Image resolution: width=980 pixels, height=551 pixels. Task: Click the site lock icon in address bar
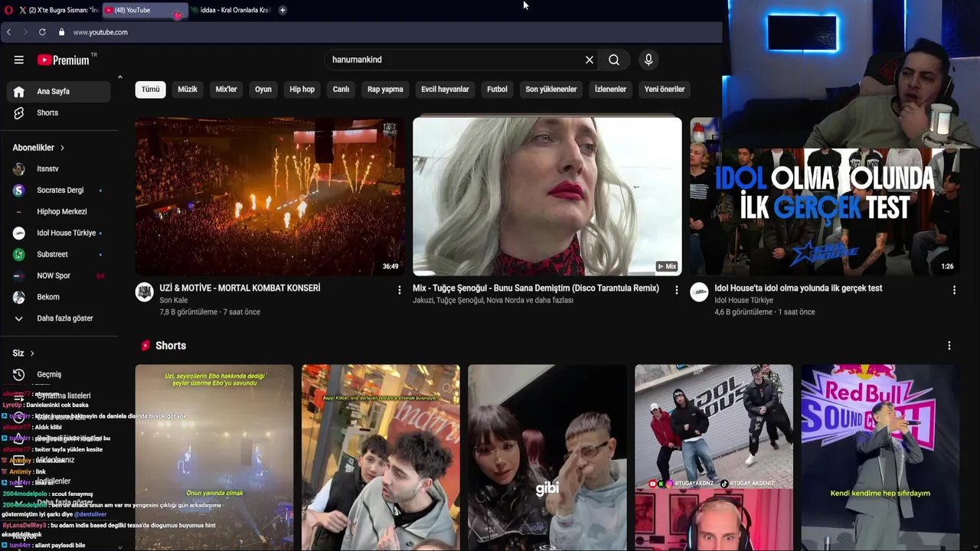pyautogui.click(x=61, y=32)
